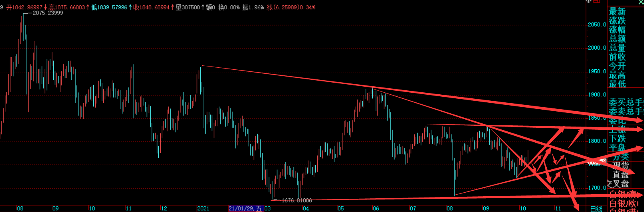Image resolution: width=644 pixels, height=212 pixels.
Task: Click the 08 month marker at axis start
Action: 20,208
